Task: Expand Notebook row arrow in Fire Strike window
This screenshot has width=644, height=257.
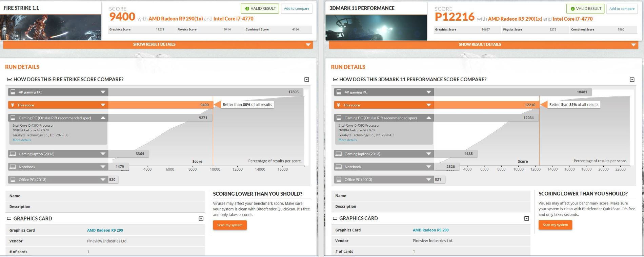Action: point(103,167)
